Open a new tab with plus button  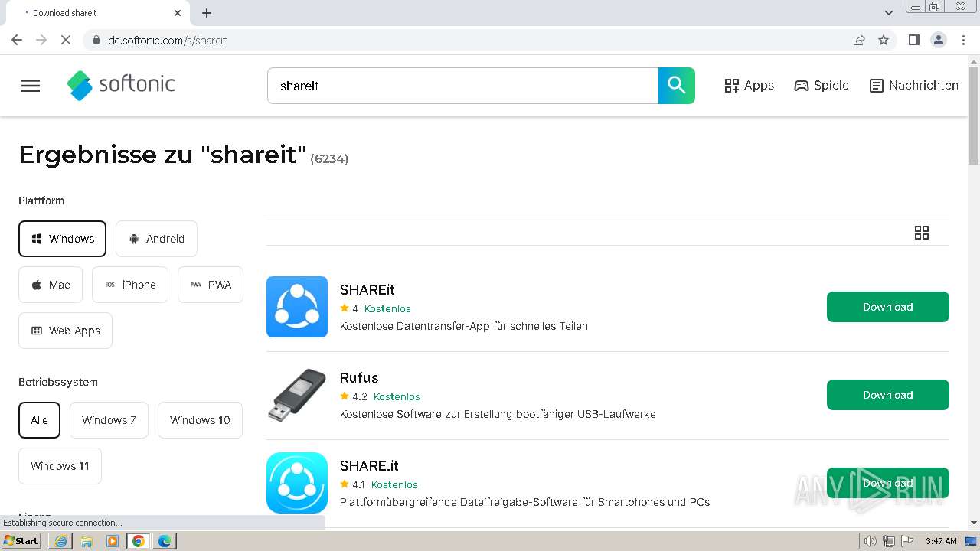tap(207, 13)
